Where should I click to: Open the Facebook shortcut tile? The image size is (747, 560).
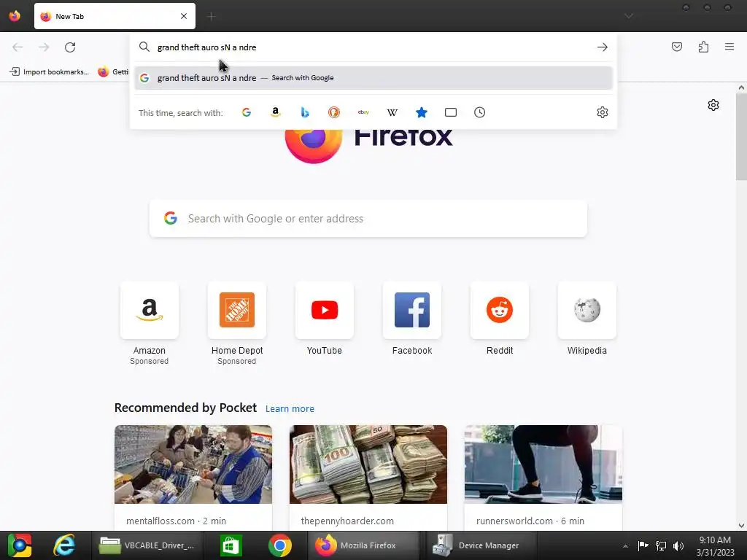point(412,319)
